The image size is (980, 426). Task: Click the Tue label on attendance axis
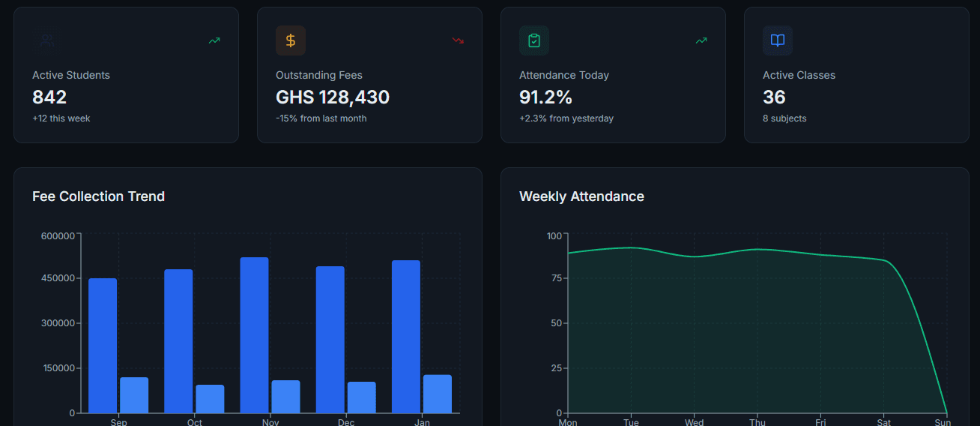pyautogui.click(x=631, y=422)
